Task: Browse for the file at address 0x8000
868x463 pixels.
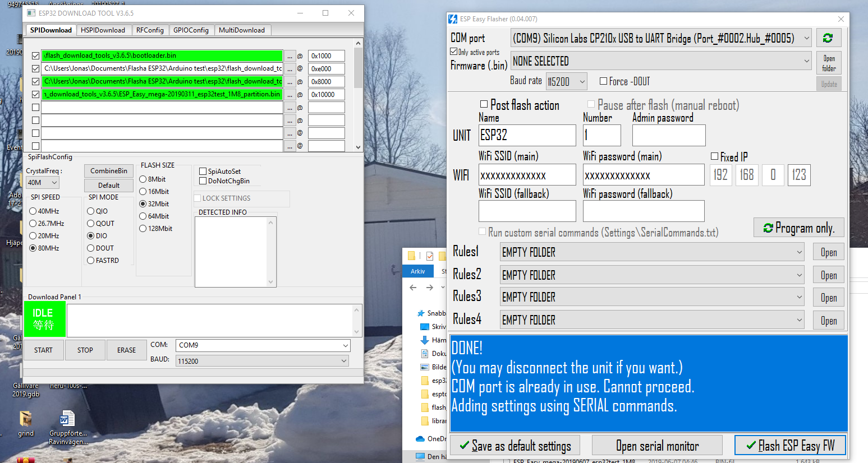Action: click(x=290, y=82)
